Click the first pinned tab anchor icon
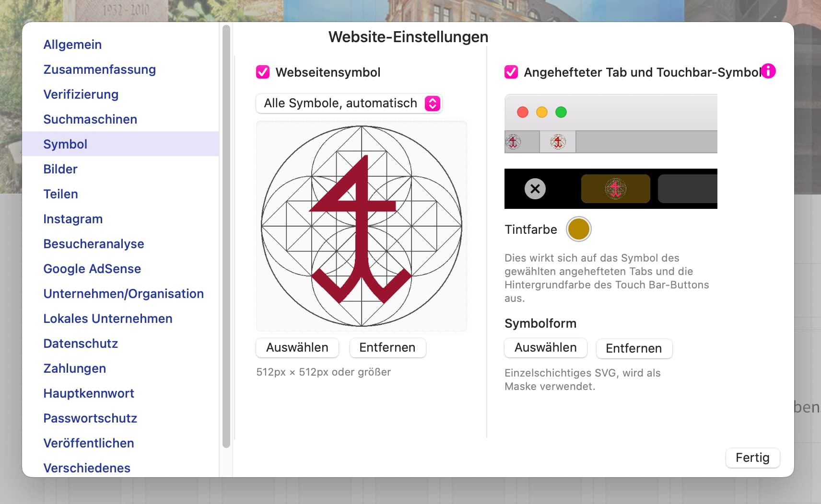This screenshot has width=821, height=504. pyautogui.click(x=514, y=142)
